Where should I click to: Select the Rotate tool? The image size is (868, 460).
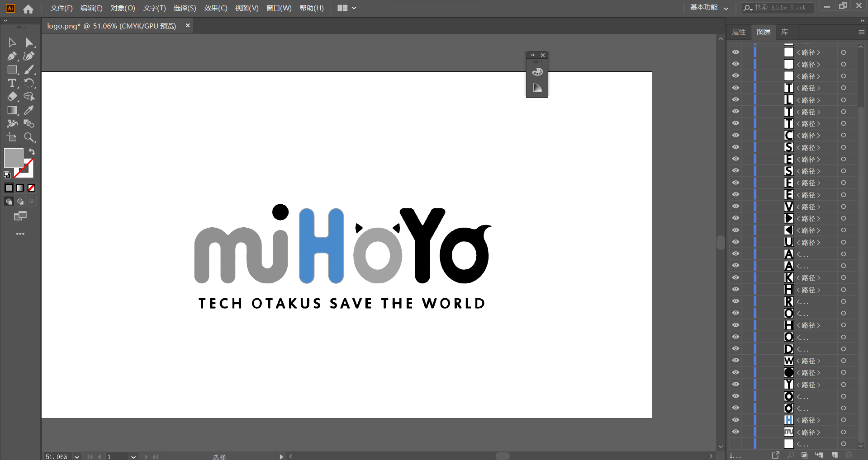click(29, 83)
